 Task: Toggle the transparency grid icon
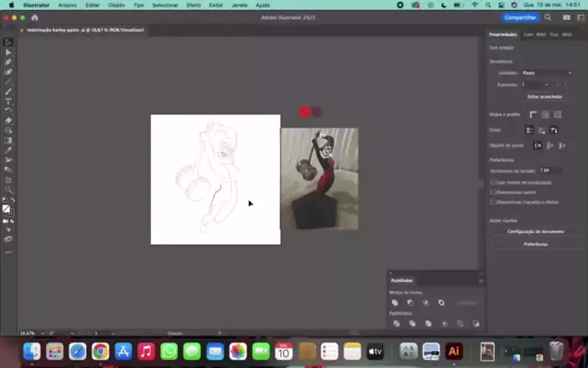(x=558, y=114)
